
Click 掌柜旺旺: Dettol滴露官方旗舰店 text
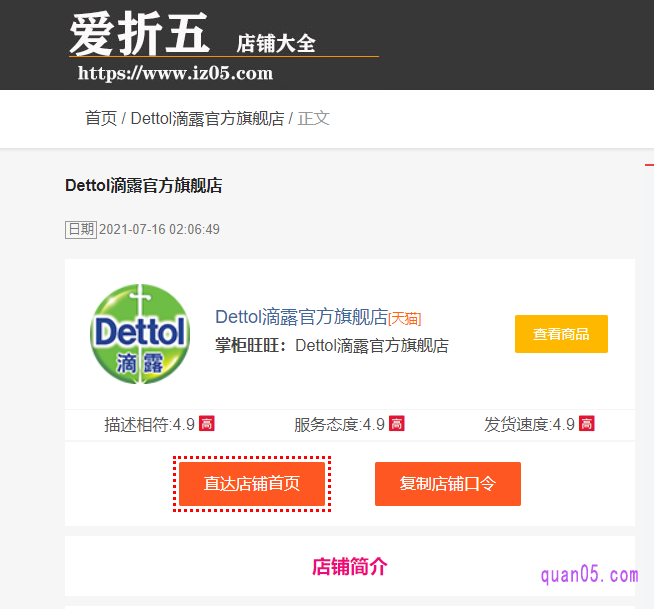click(332, 346)
